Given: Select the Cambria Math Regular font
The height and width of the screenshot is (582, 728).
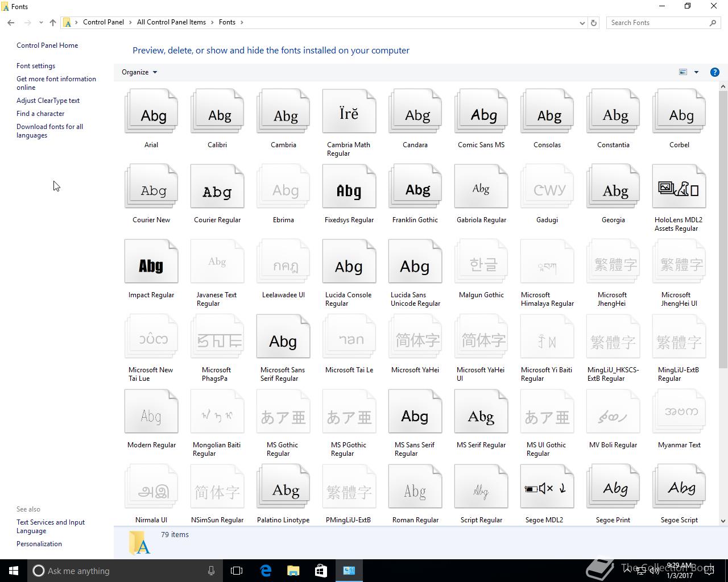Looking at the screenshot, I should pyautogui.click(x=349, y=111).
